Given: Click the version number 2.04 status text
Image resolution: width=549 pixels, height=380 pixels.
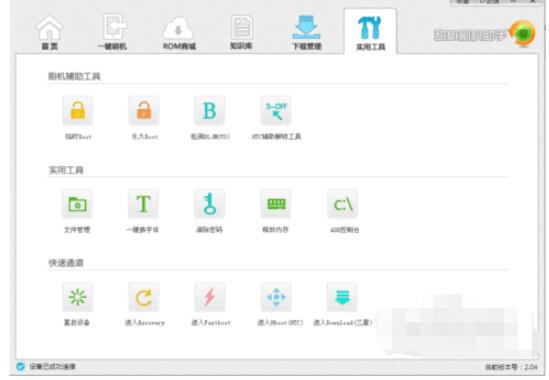Looking at the screenshot, I should (x=511, y=367).
